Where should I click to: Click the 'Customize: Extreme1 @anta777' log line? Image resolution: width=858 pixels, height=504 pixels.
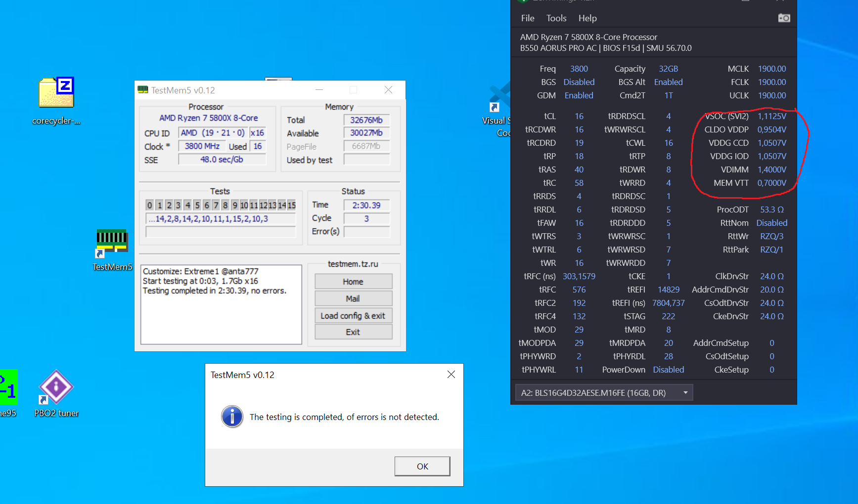point(200,271)
